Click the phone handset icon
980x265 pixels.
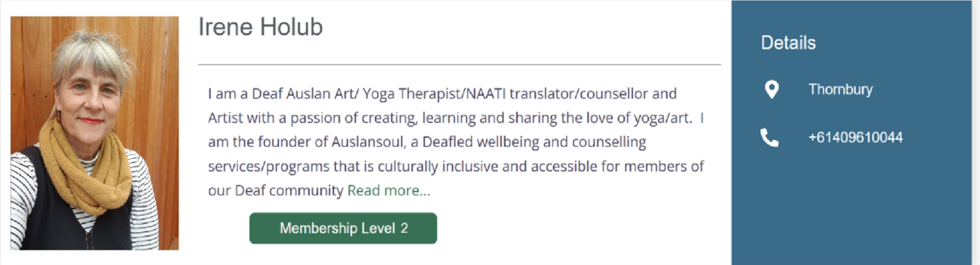(770, 138)
